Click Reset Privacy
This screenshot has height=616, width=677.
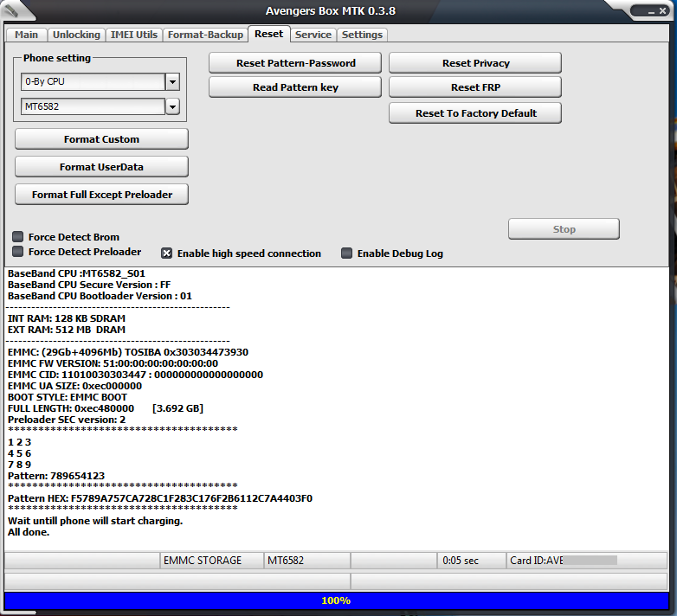coord(475,63)
